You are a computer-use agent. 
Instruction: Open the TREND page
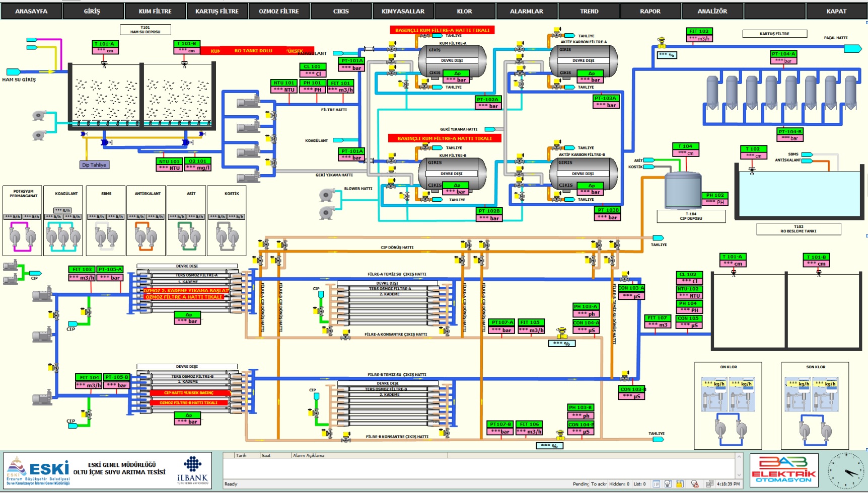[589, 11]
